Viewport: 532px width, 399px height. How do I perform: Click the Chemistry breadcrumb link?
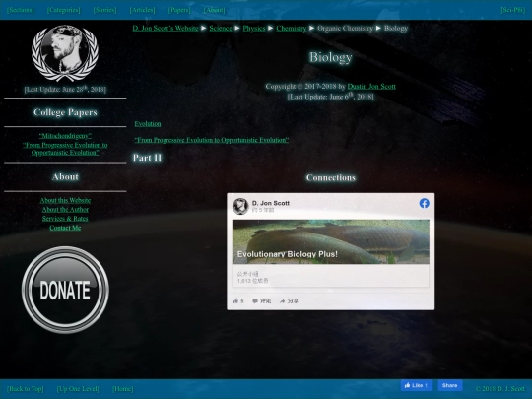(x=291, y=29)
